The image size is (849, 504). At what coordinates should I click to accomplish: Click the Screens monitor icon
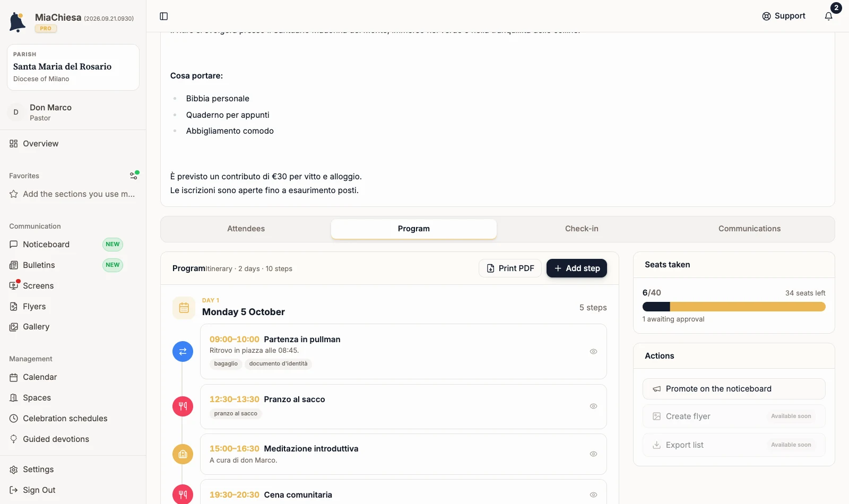tap(14, 286)
